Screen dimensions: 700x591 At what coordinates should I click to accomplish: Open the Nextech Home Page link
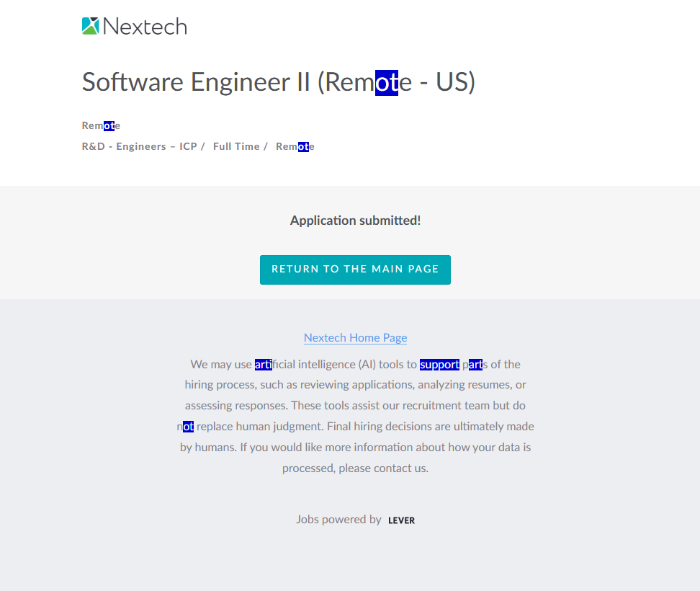tap(355, 337)
